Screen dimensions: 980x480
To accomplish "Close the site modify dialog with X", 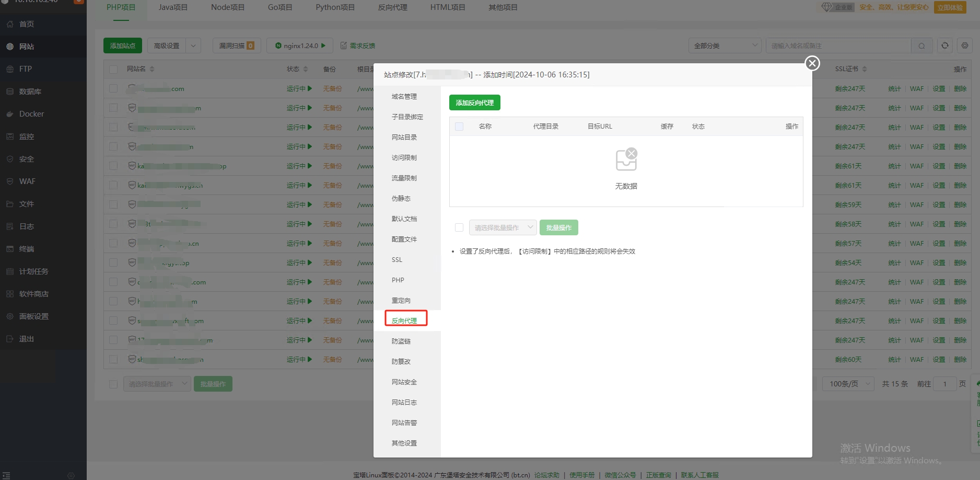I will [812, 63].
